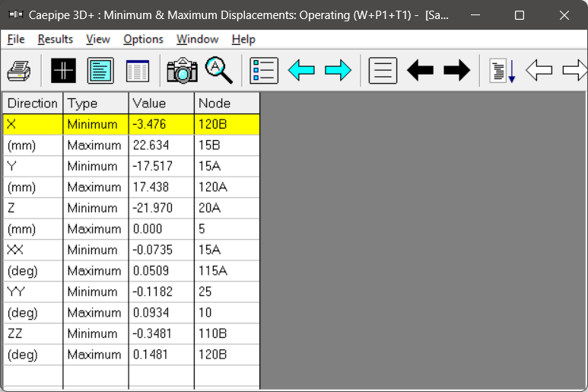Select the value -0.3481 cell
Screen dimensions: 588x392
(161, 333)
